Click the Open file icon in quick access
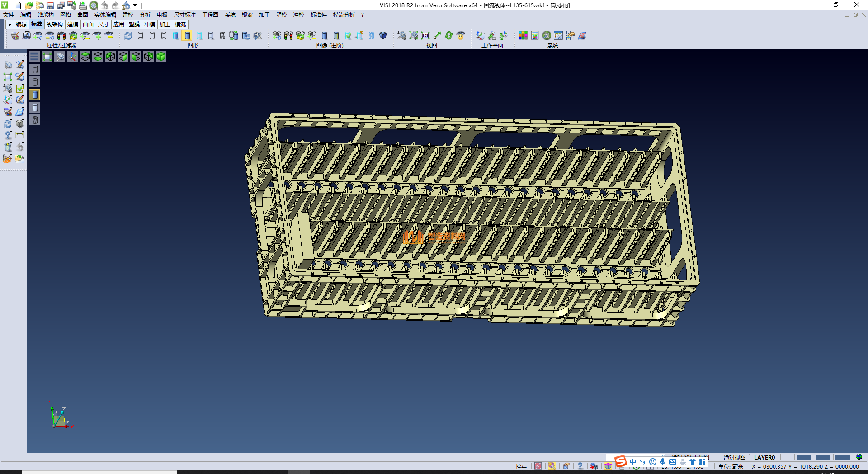 28,5
